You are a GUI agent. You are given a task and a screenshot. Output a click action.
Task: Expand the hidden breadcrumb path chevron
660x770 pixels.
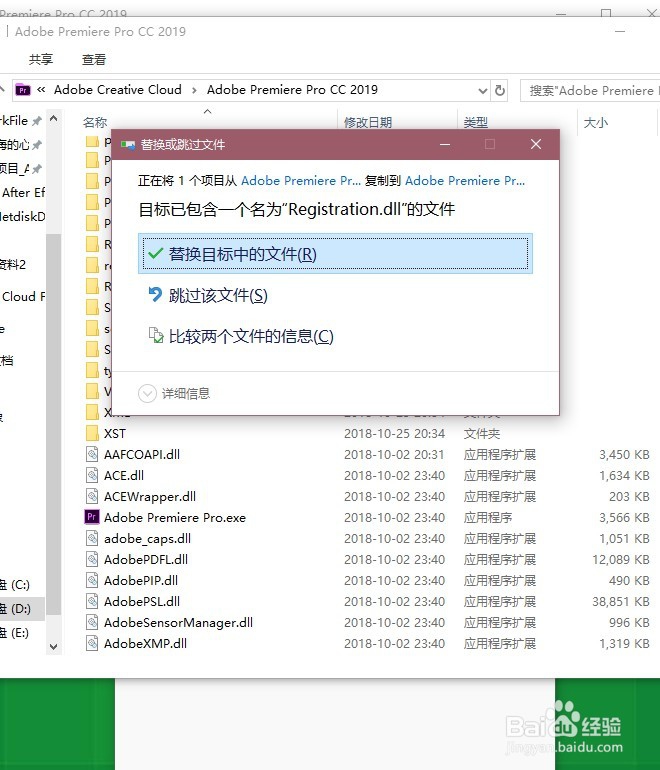coord(41,90)
